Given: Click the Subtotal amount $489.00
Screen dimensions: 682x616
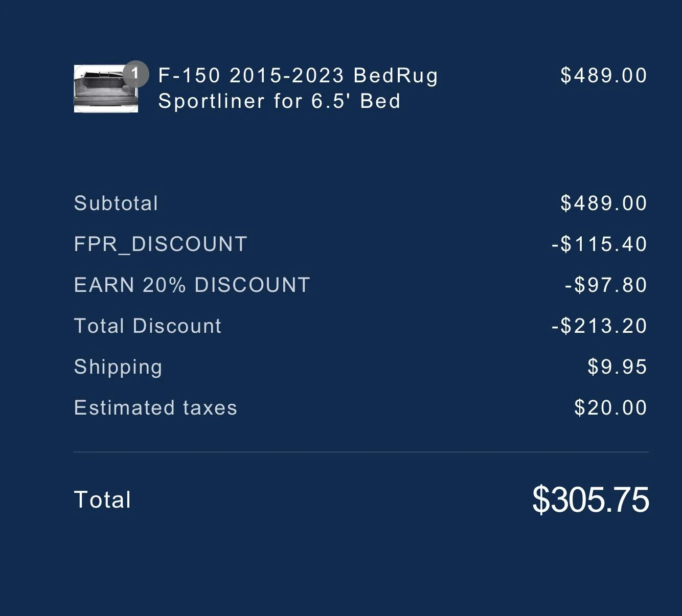Looking at the screenshot, I should point(604,203).
